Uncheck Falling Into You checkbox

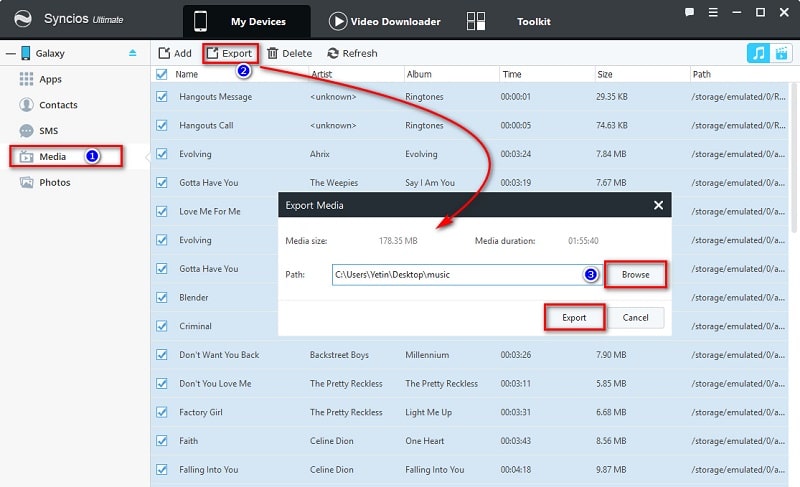[162, 470]
